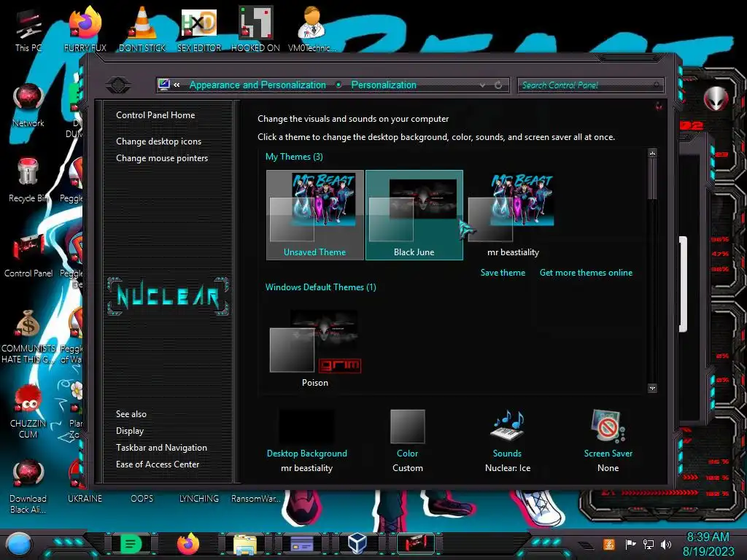Open the RansomWar desktop shortcut
This screenshot has height=560, width=747.
(x=255, y=498)
